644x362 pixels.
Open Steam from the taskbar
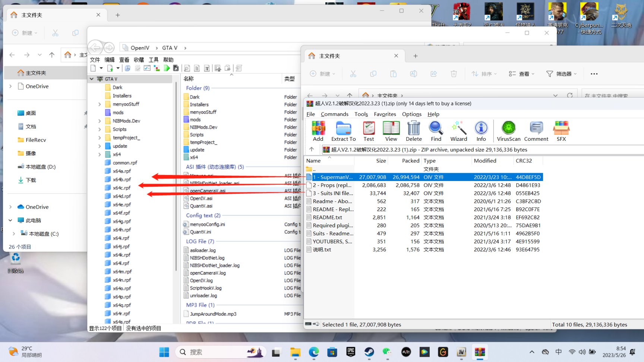369,352
